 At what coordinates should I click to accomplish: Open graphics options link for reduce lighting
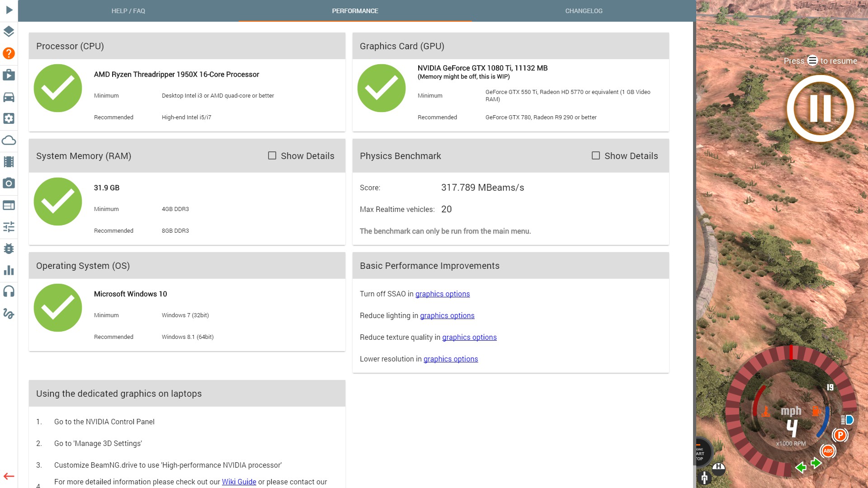[x=447, y=315]
